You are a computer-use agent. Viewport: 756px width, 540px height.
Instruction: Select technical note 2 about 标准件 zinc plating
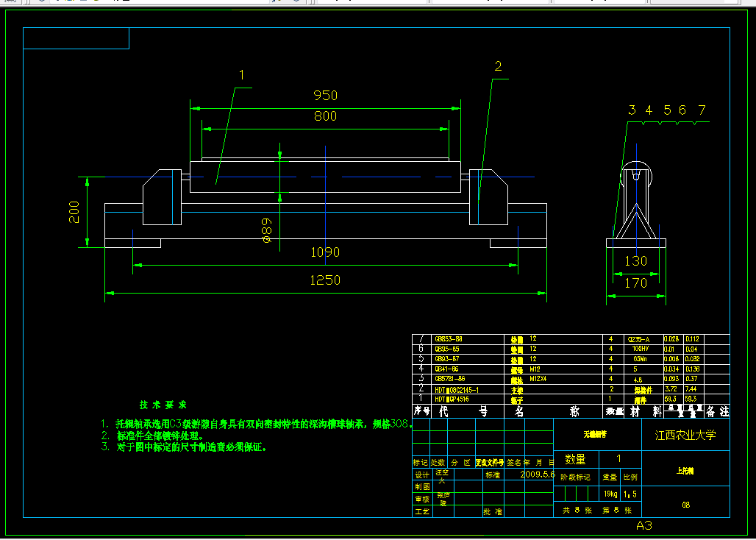(152, 436)
